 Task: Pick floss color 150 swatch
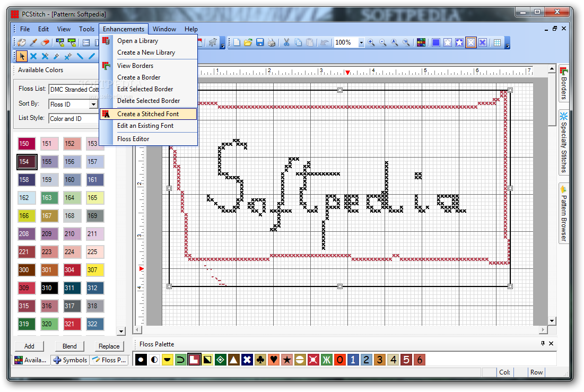[x=27, y=143]
